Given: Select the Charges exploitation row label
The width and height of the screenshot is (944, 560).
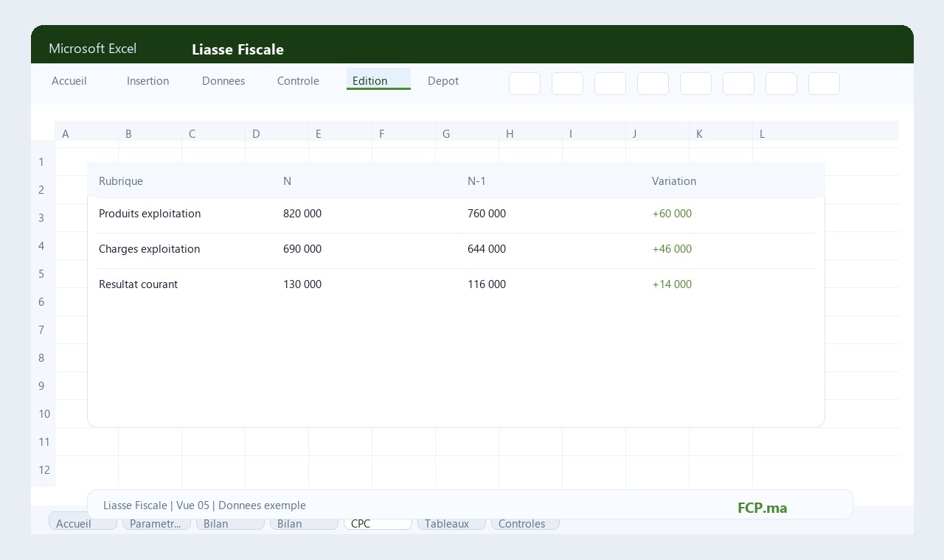Looking at the screenshot, I should tap(149, 249).
